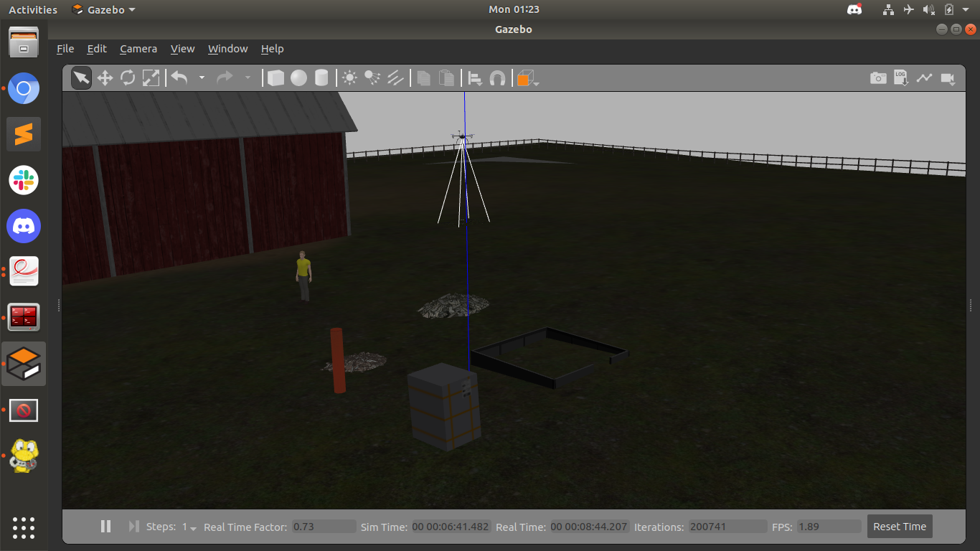Pause the simulation

pos(105,527)
